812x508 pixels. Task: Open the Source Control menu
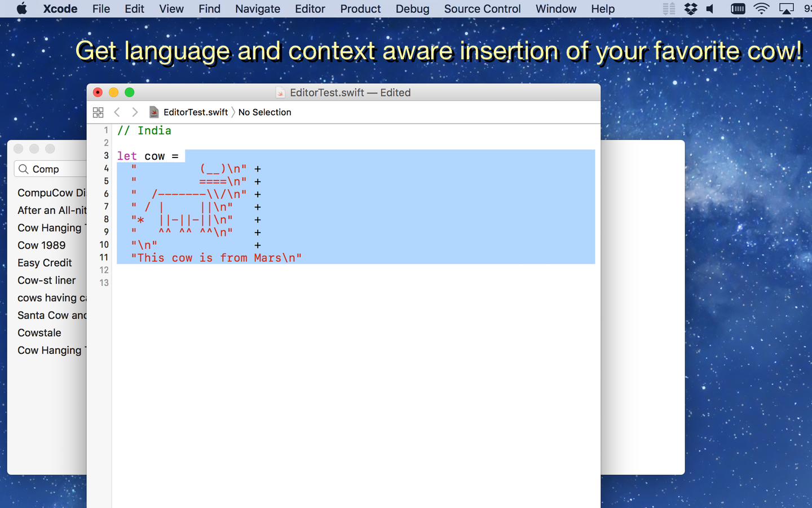pos(482,9)
